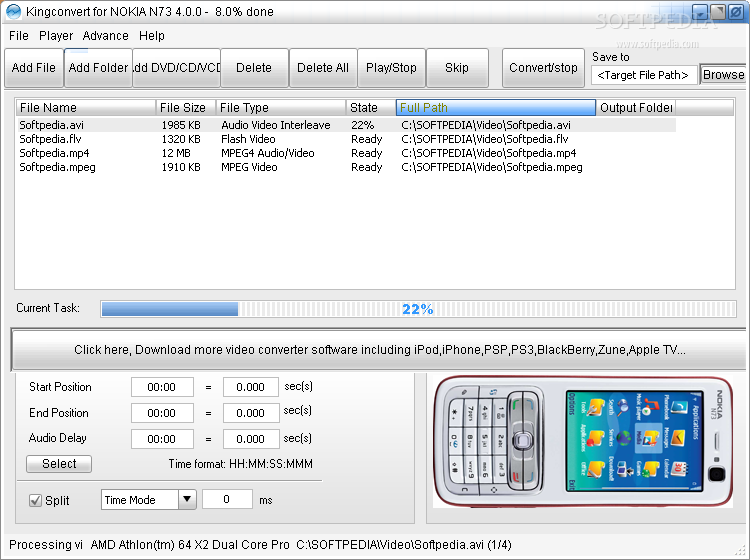Click the Skip button
750x560 pixels.
pos(457,68)
